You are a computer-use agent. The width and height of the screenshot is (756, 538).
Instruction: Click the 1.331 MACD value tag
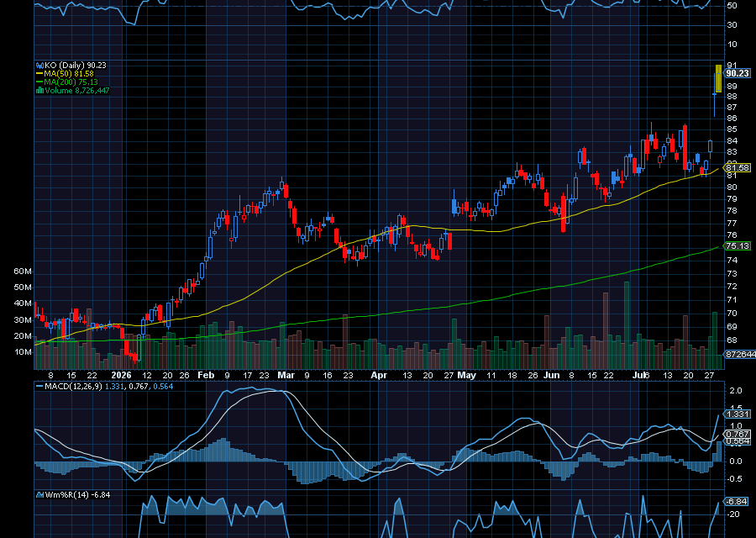tap(738, 414)
